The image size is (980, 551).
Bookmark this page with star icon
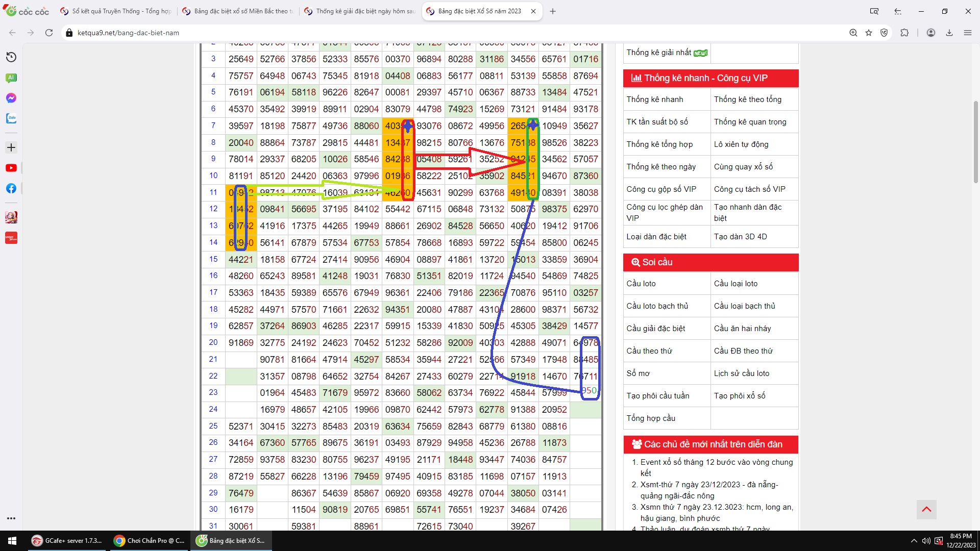tap(869, 33)
